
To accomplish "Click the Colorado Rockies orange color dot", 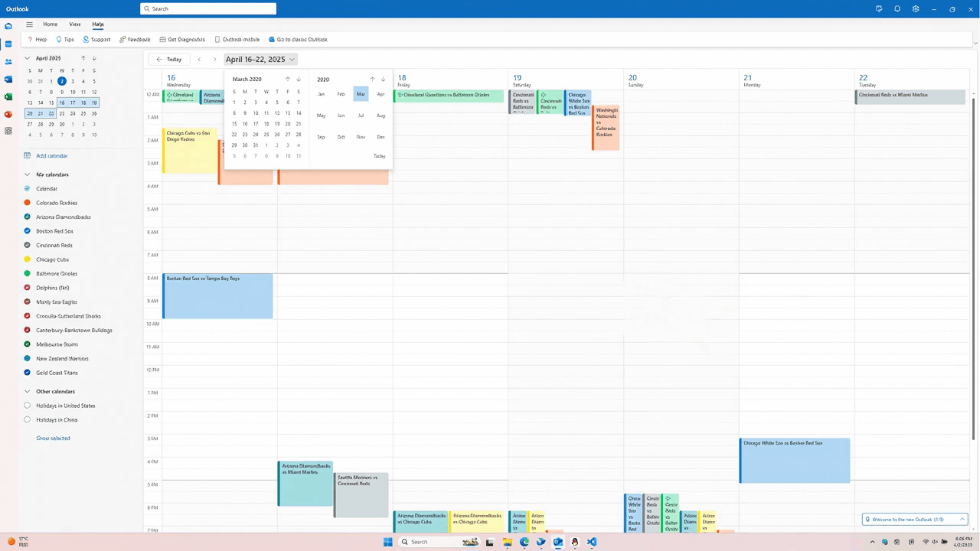I will point(28,203).
